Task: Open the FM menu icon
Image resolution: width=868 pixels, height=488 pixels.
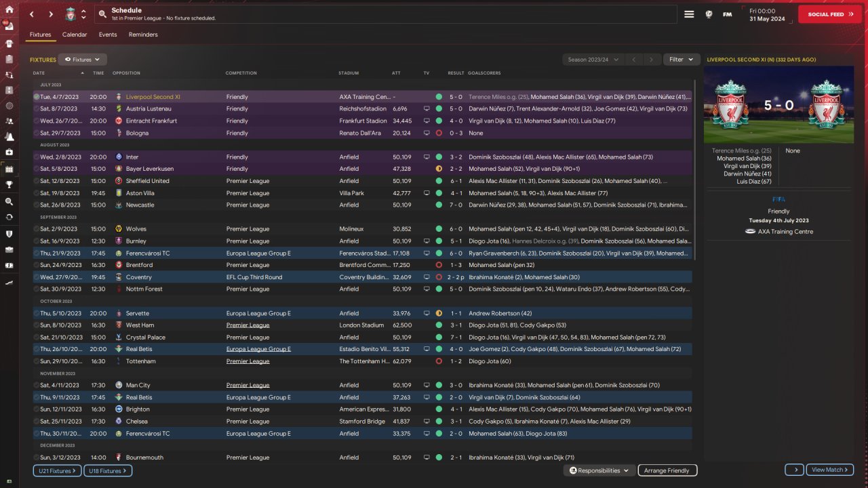Action: point(728,14)
